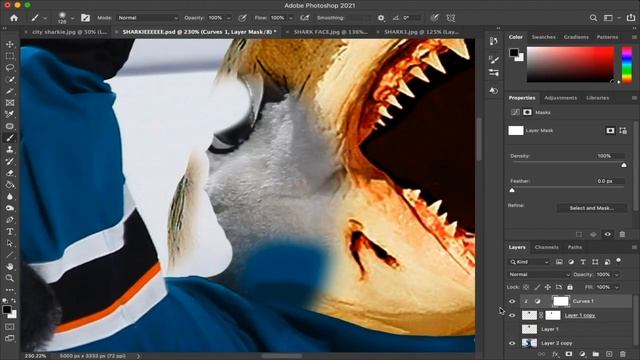
Task: Toggle layer filter switch in Layers panel
Action: pos(619,260)
